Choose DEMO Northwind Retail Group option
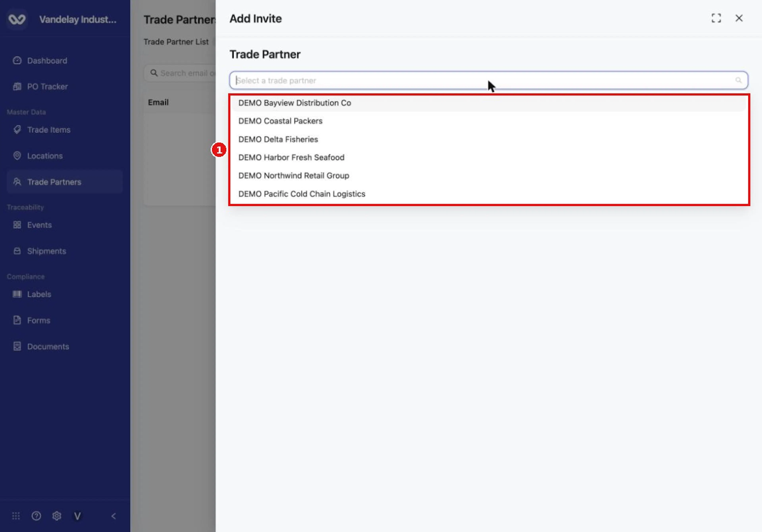The width and height of the screenshot is (762, 532). pos(489,176)
